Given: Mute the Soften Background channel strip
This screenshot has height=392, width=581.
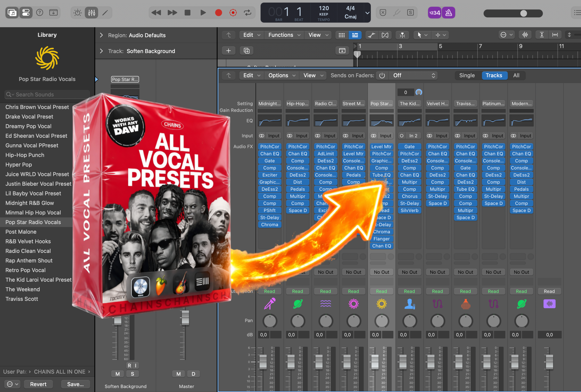Looking at the screenshot, I should point(117,374).
